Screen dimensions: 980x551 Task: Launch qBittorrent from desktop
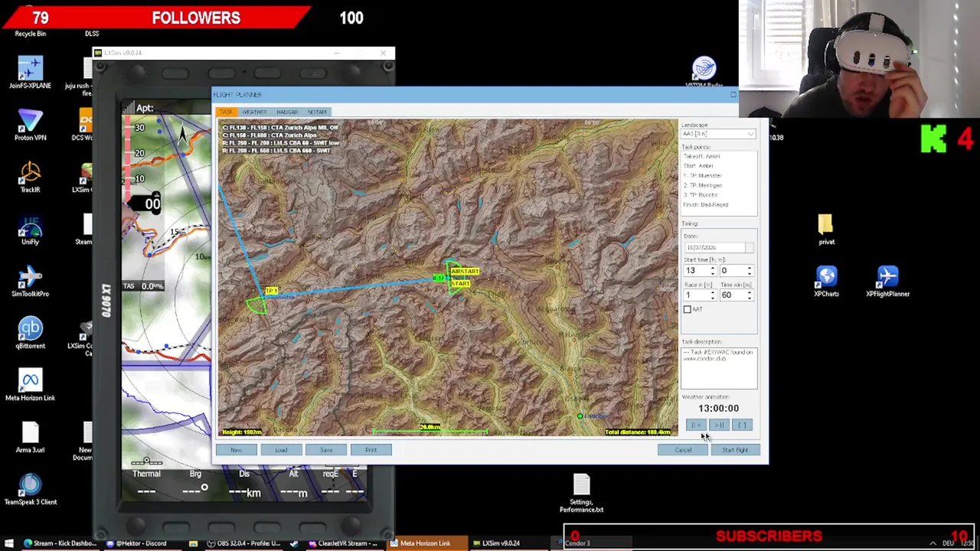pyautogui.click(x=30, y=333)
